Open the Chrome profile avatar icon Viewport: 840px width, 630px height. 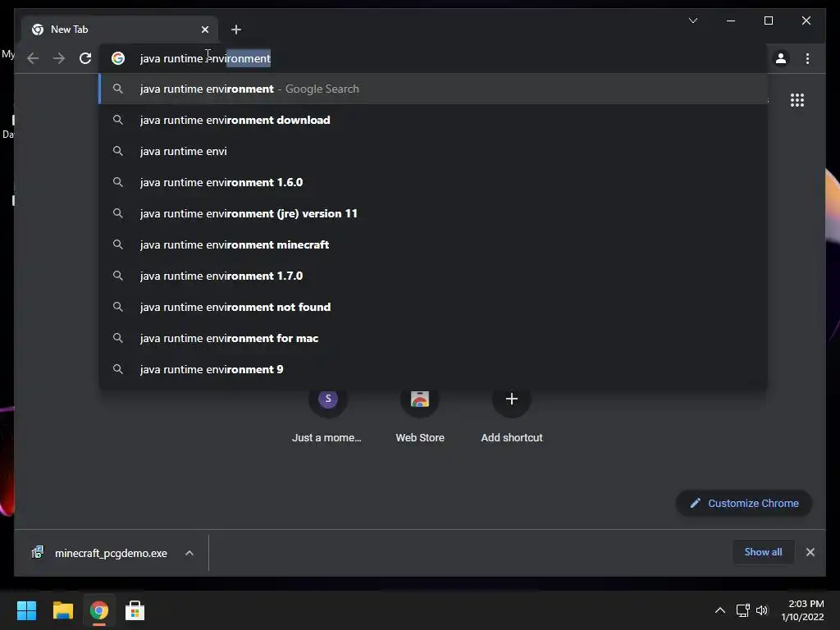pos(781,58)
